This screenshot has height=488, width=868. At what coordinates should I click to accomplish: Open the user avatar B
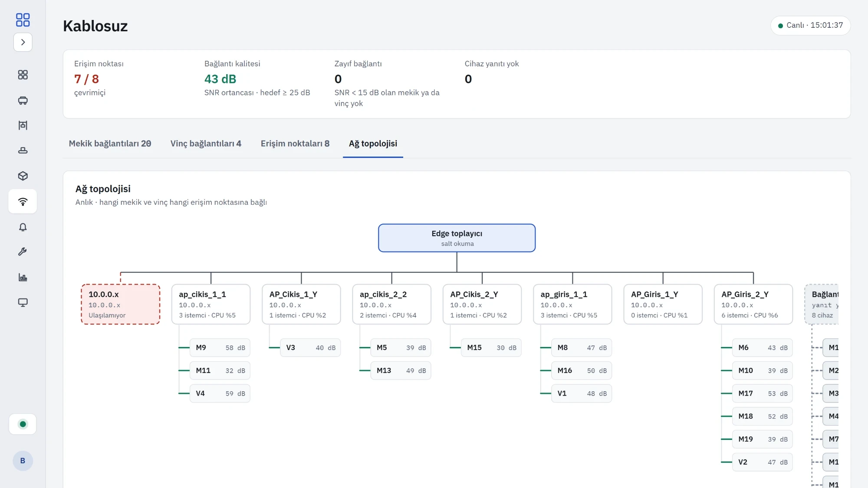(x=23, y=461)
